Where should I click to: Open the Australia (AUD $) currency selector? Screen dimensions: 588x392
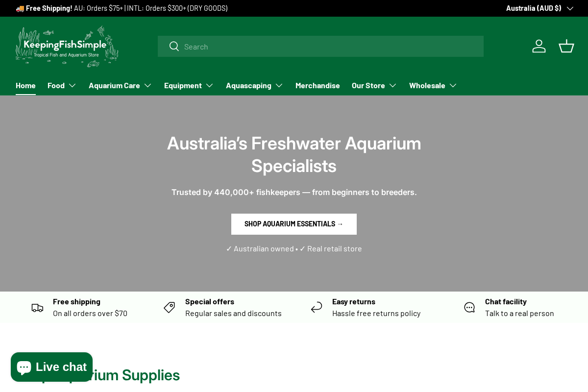pyautogui.click(x=539, y=8)
